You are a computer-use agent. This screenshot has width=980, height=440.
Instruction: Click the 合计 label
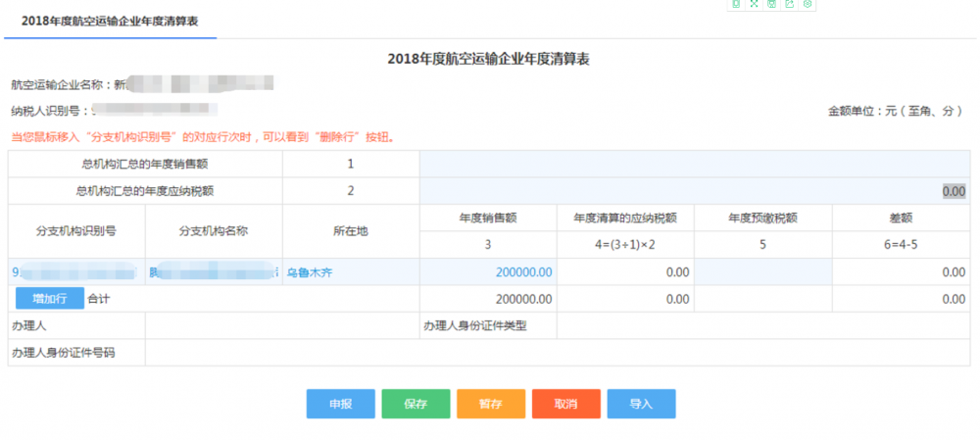[x=99, y=299]
